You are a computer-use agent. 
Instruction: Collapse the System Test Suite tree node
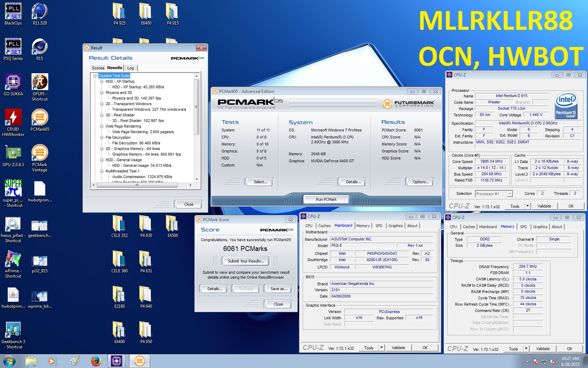(95, 76)
